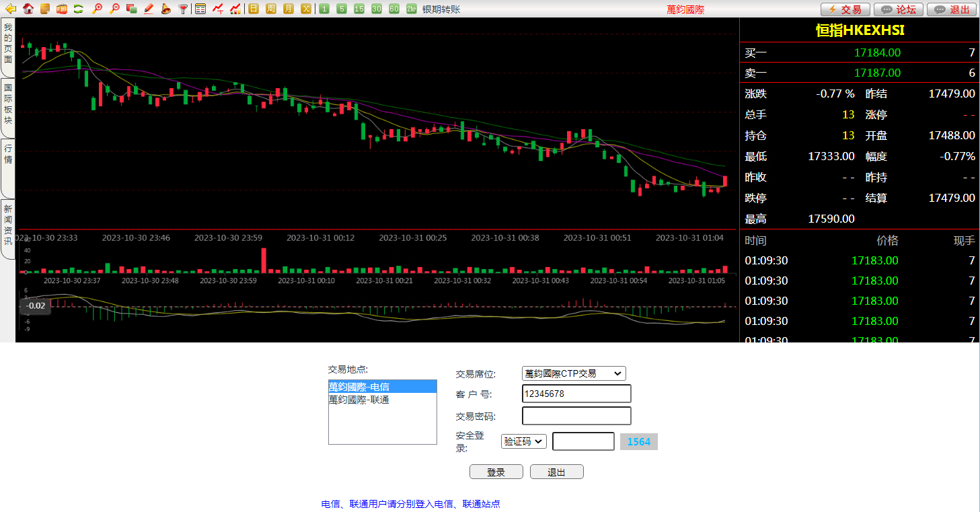Click the green refresh arrows icon
The height and width of the screenshot is (512, 980).
(79, 9)
